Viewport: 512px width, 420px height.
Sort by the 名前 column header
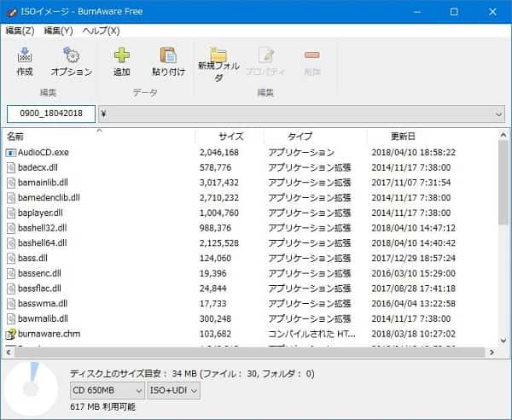click(15, 137)
